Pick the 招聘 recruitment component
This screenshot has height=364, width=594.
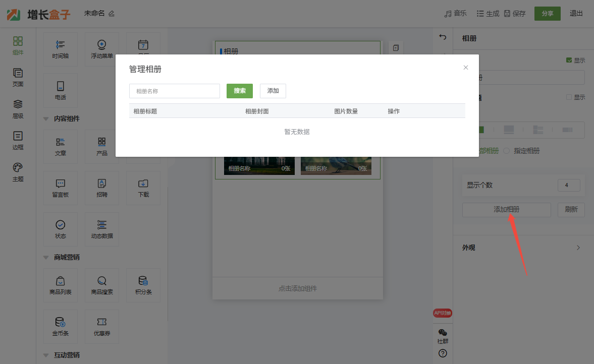point(102,188)
